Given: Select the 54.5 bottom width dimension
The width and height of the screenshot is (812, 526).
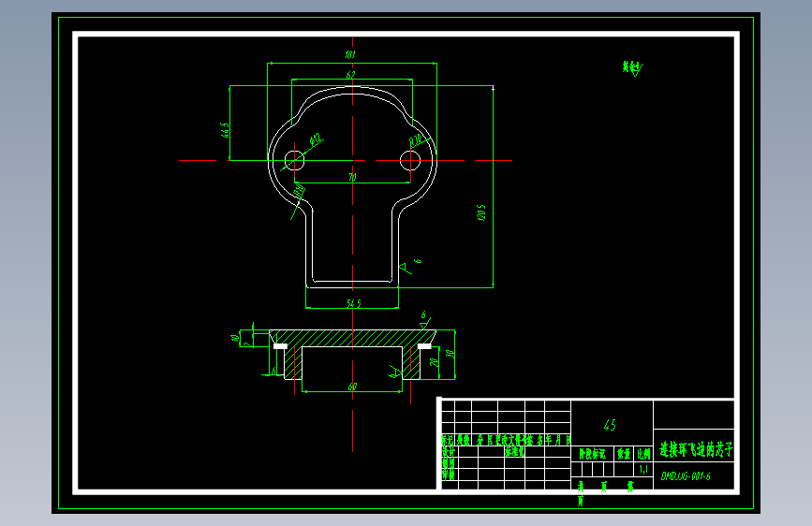Looking at the screenshot, I should pos(354,303).
